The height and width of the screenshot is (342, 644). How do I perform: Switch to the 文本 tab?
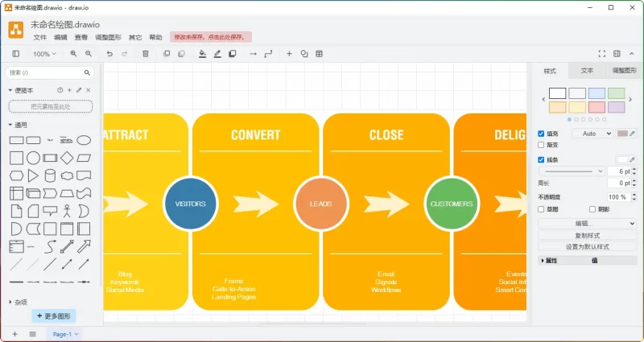point(588,71)
